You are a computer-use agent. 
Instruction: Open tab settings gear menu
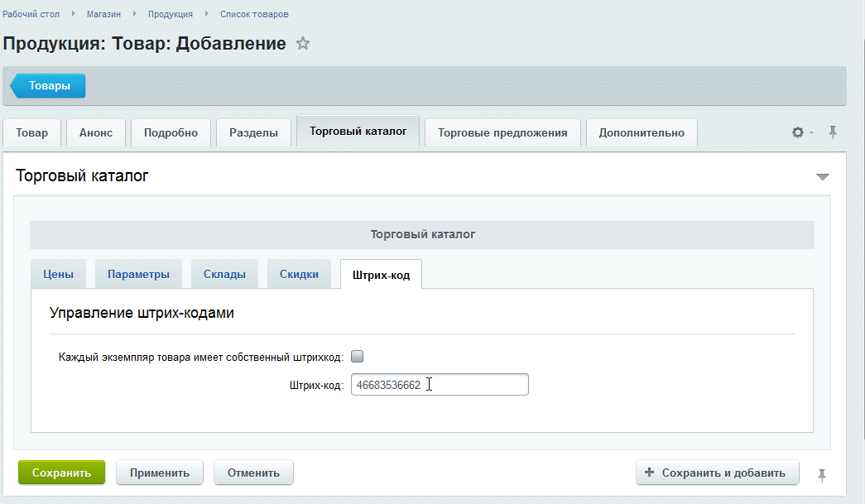pos(800,132)
